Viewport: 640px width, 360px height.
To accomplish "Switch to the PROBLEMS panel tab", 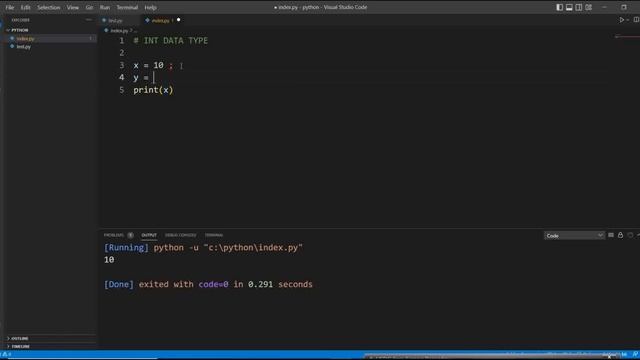I will click(x=114, y=235).
